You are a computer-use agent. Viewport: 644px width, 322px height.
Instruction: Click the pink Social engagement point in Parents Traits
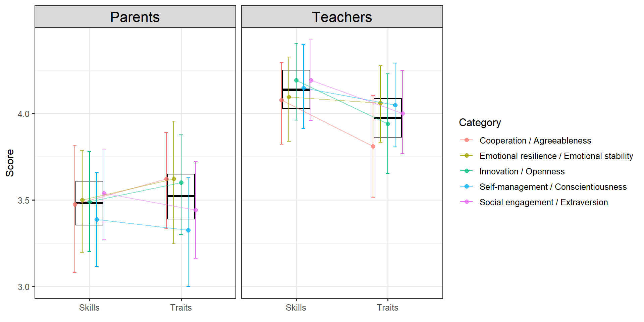(x=196, y=210)
